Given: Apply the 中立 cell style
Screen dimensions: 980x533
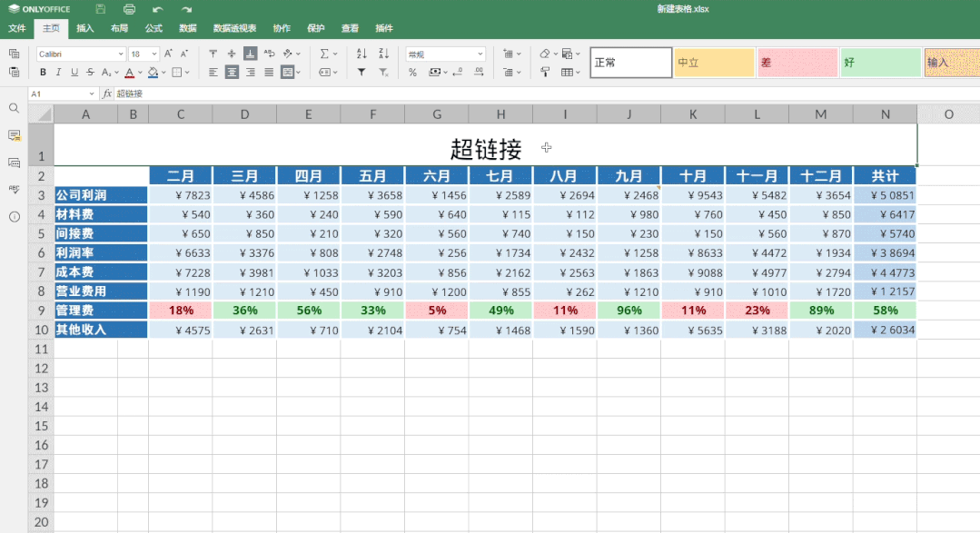Looking at the screenshot, I should (x=714, y=63).
